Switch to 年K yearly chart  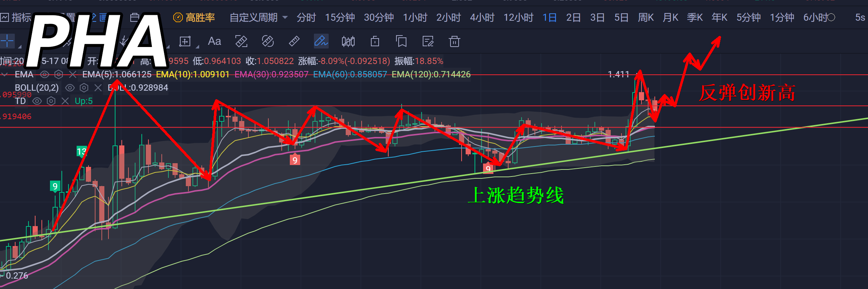[x=719, y=17]
